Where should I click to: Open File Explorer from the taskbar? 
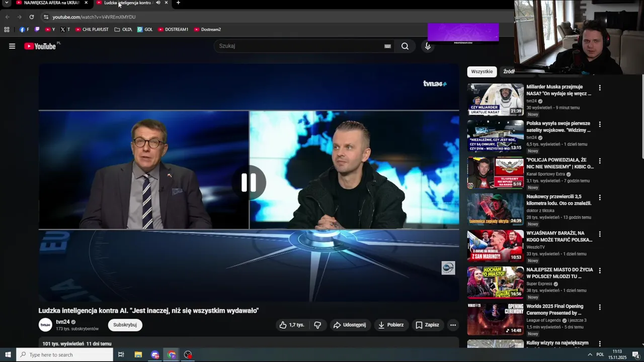click(x=138, y=355)
